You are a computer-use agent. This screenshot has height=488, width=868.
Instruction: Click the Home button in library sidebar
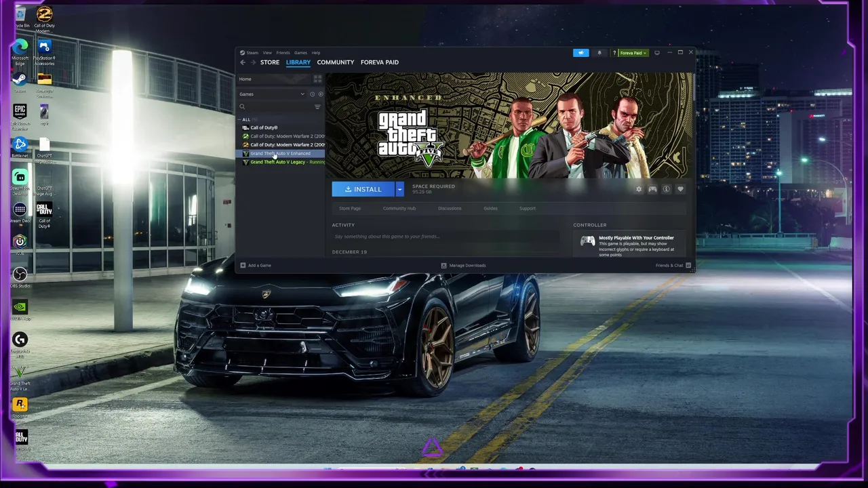[x=273, y=79]
